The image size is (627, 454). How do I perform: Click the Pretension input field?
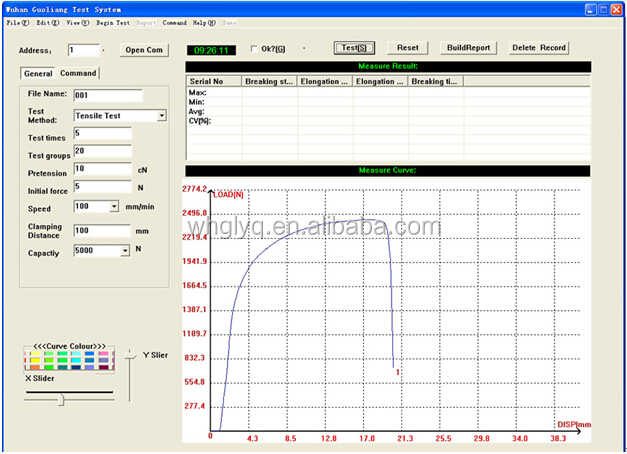pos(103,168)
